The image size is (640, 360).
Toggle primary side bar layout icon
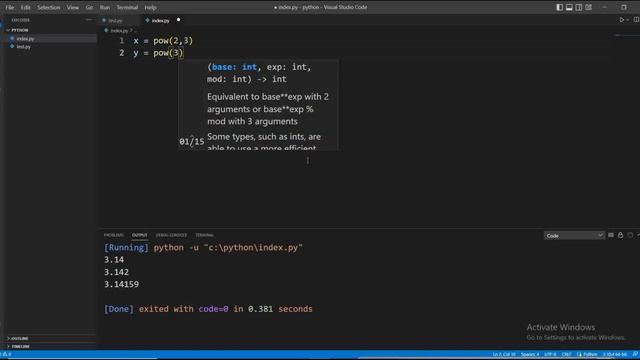tap(560, 7)
